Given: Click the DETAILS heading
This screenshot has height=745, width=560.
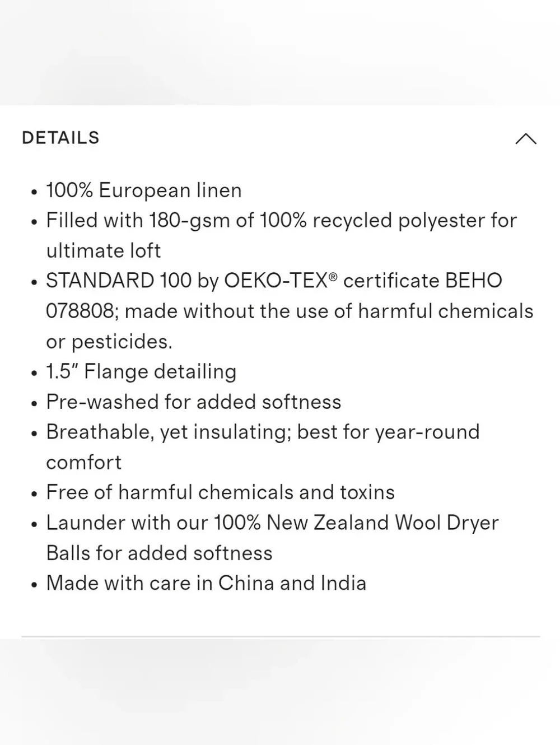Looking at the screenshot, I should tap(60, 138).
